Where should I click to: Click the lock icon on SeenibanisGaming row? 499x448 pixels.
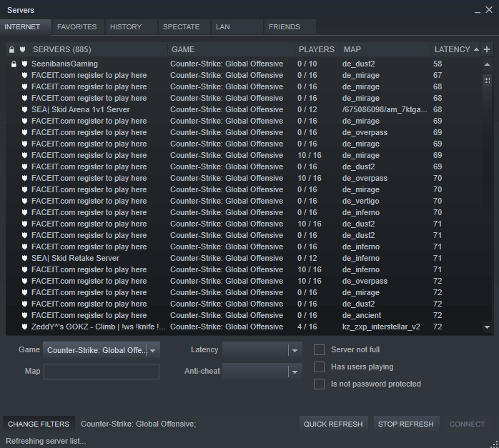tap(13, 64)
